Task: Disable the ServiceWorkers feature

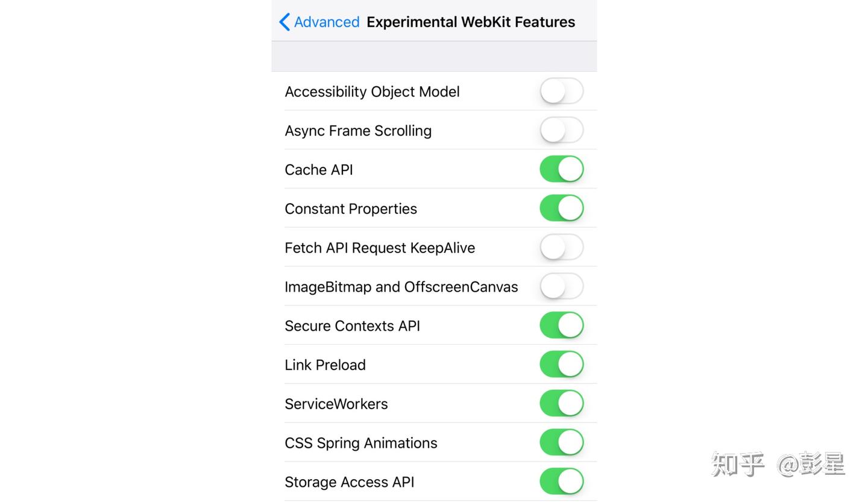Action: click(x=561, y=403)
